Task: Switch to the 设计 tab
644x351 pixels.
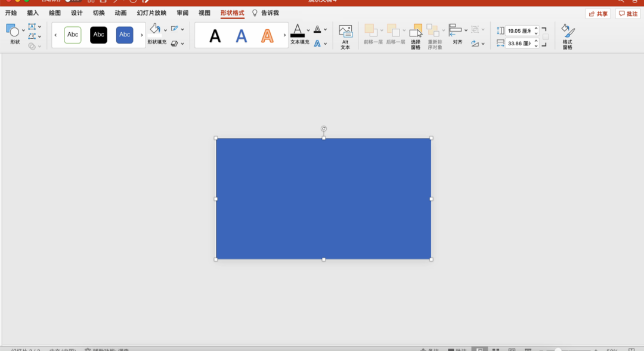Action: tap(77, 13)
